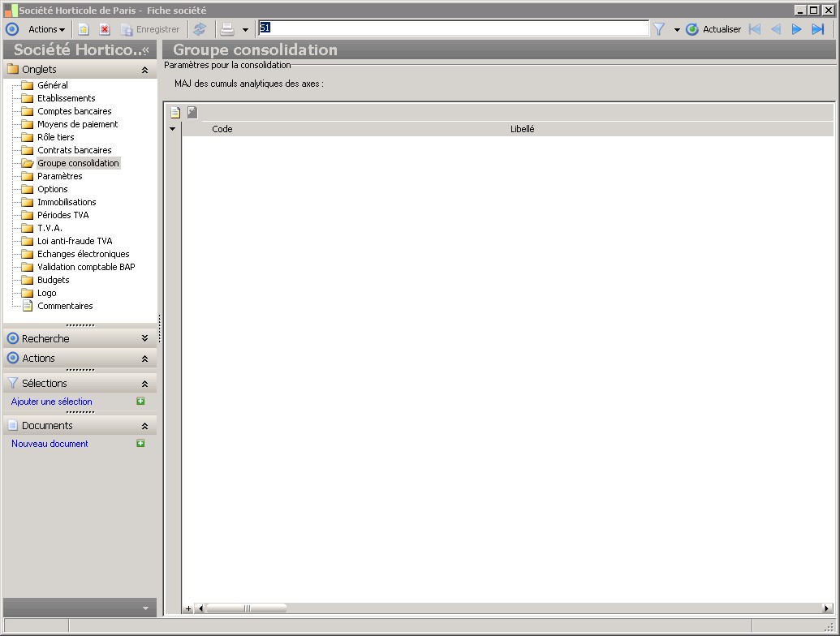Select Echanges électroniques
Viewport: 840px width, 636px height.
click(x=84, y=254)
